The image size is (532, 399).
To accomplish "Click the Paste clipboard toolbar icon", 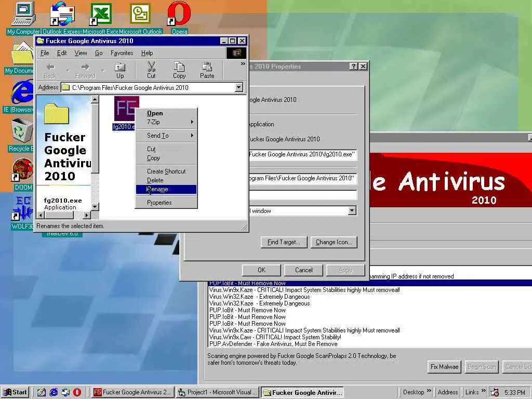I will pos(207,71).
